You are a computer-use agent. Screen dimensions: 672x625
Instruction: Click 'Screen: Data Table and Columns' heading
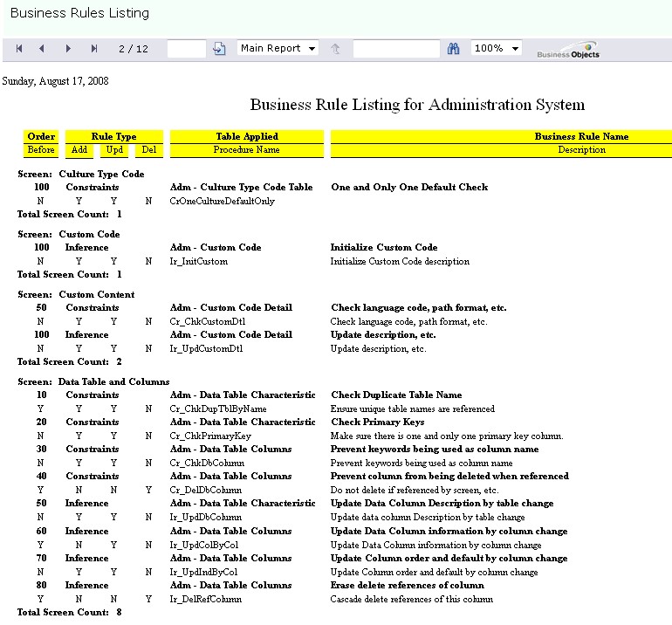93,381
